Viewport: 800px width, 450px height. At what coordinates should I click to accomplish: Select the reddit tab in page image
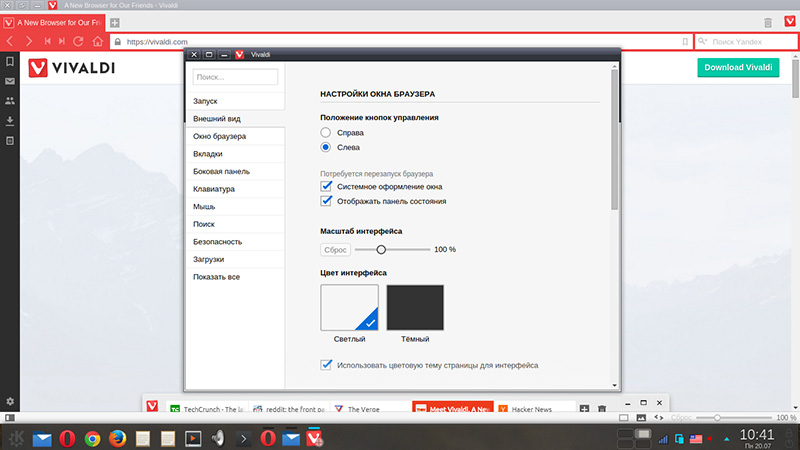coord(289,409)
